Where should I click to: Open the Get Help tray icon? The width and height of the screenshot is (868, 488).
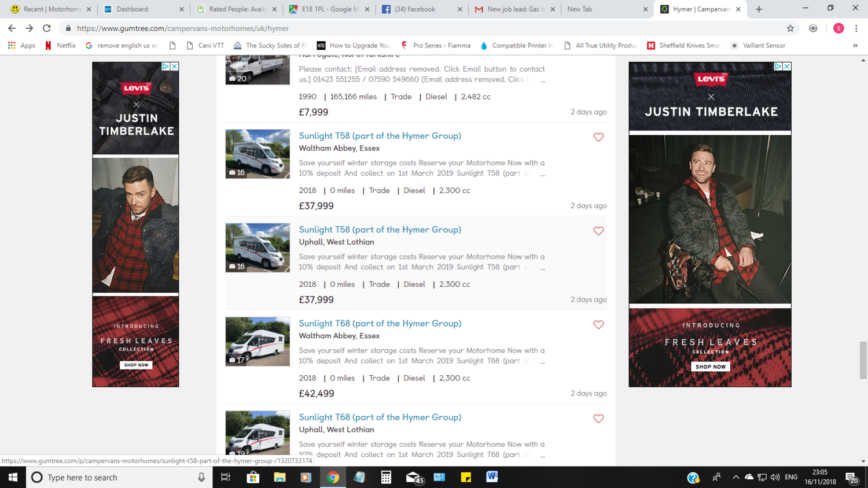click(x=693, y=477)
